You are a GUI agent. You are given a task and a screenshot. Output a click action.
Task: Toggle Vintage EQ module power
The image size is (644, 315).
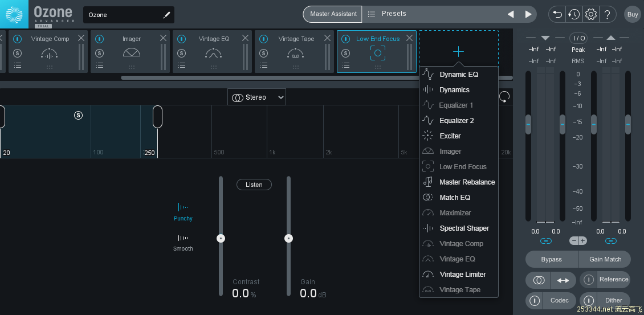182,39
